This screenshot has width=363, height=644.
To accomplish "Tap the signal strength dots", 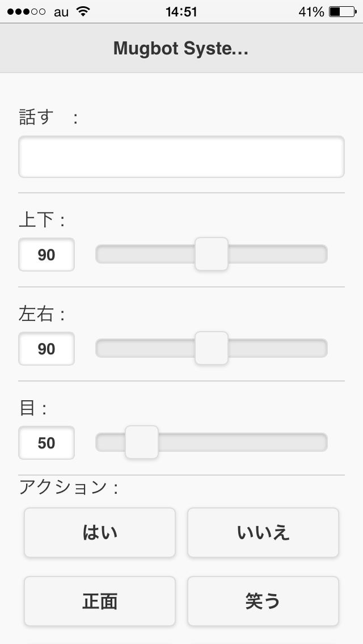I will click(26, 11).
